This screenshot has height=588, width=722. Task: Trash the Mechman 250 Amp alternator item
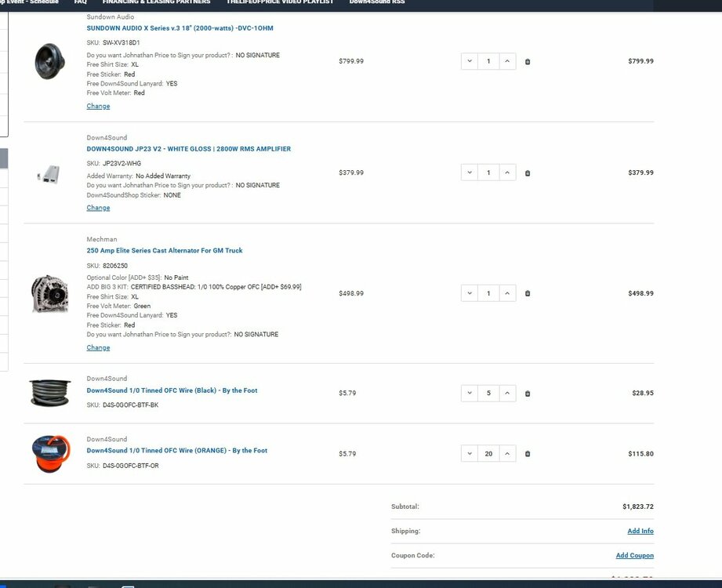(528, 293)
